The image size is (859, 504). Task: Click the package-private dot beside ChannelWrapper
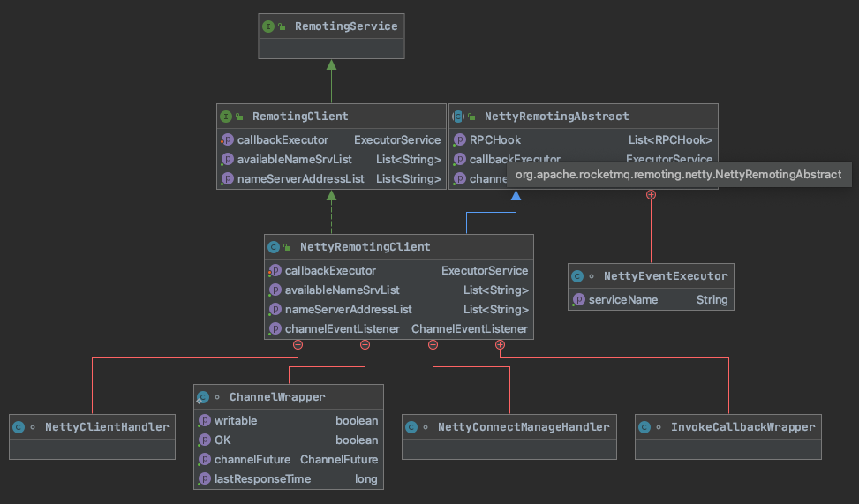coord(217,398)
